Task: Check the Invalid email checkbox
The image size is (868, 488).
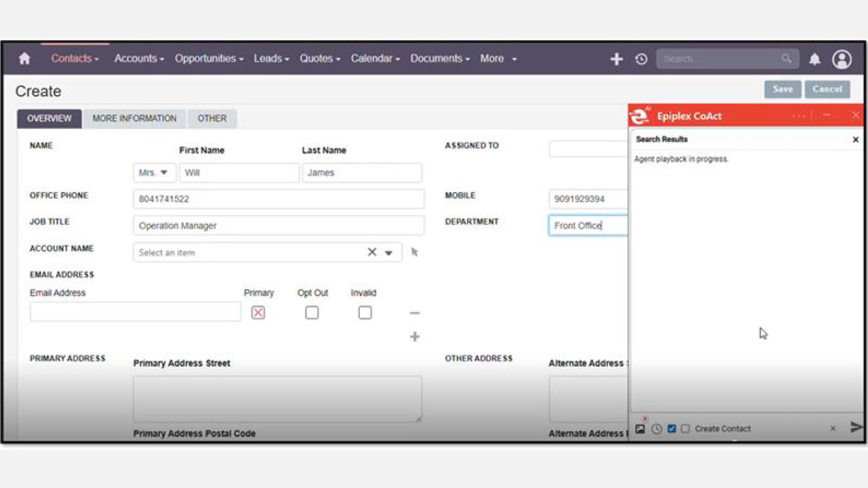Action: pos(365,313)
